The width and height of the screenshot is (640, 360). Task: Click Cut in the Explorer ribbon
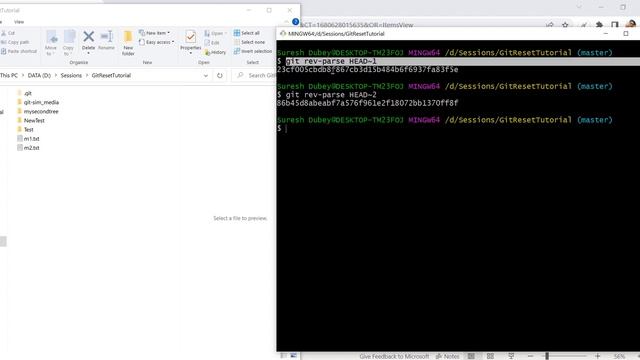[x=8, y=33]
